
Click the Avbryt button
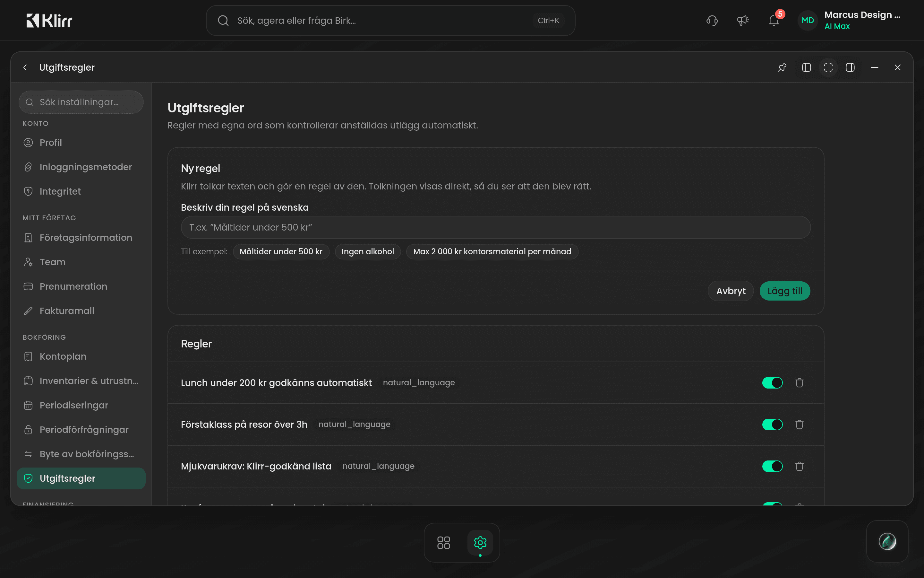coord(731,291)
